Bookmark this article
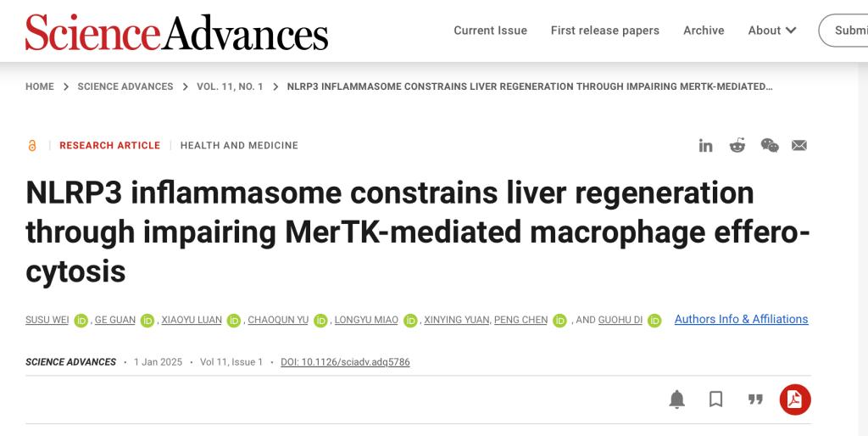This screenshot has height=436, width=868. [x=716, y=400]
